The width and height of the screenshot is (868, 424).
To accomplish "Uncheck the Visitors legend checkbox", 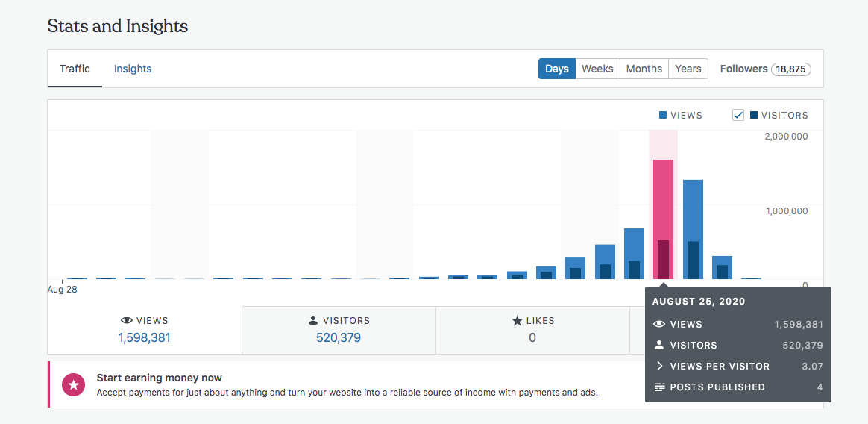I will click(x=738, y=115).
